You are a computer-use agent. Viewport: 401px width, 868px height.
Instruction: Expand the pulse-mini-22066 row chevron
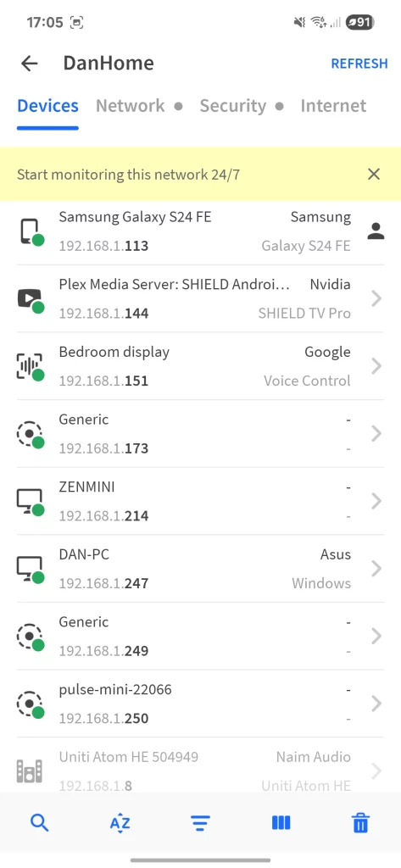click(x=376, y=704)
